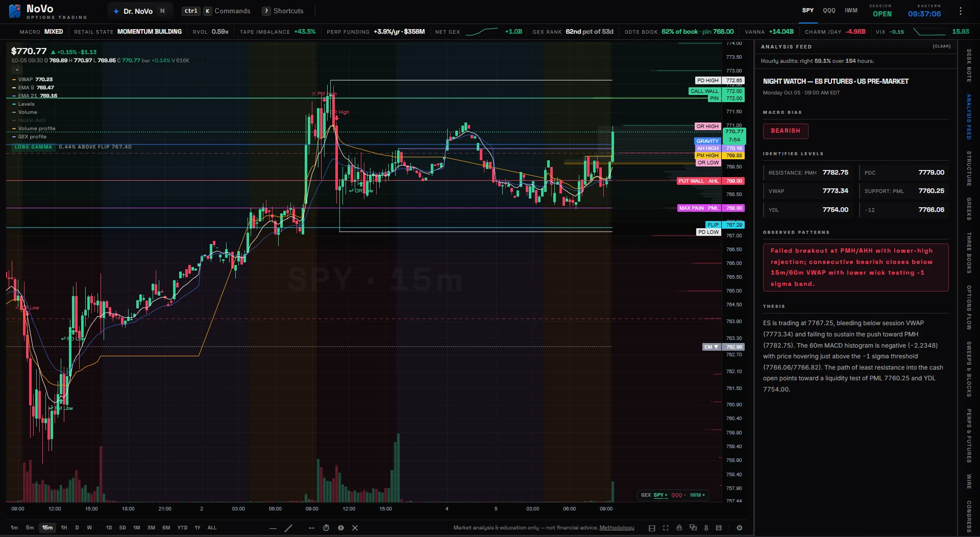Switch ticker to IWM
The height and width of the screenshot is (537, 980).
851,10
